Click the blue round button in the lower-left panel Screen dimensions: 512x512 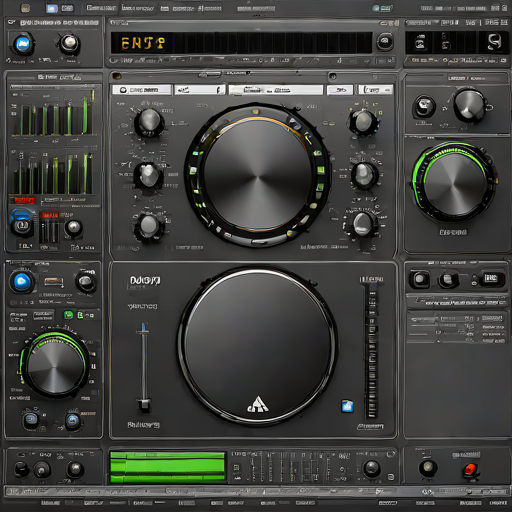pyautogui.click(x=22, y=281)
